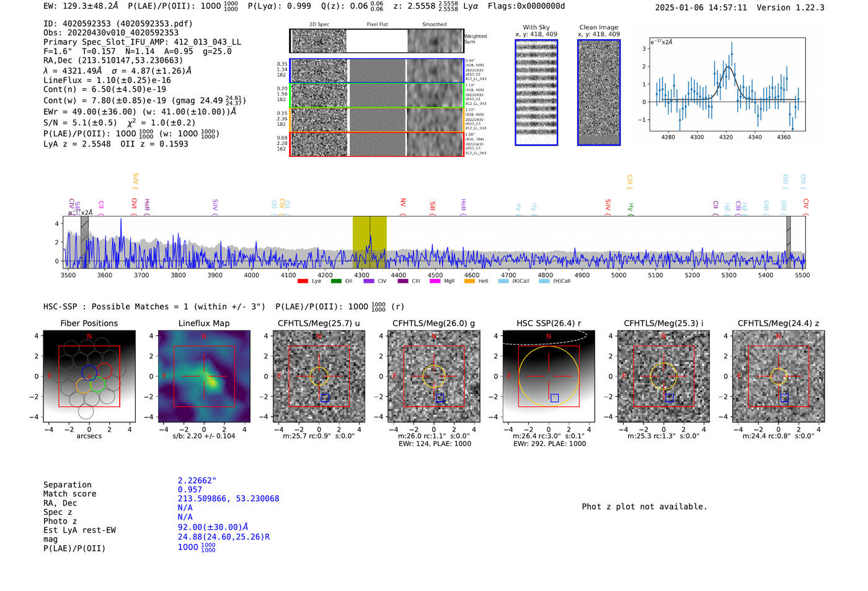Click 's/b: 2.20 +/- 0.104' under Lineflux Map
868x591 pixels.
(x=204, y=436)
